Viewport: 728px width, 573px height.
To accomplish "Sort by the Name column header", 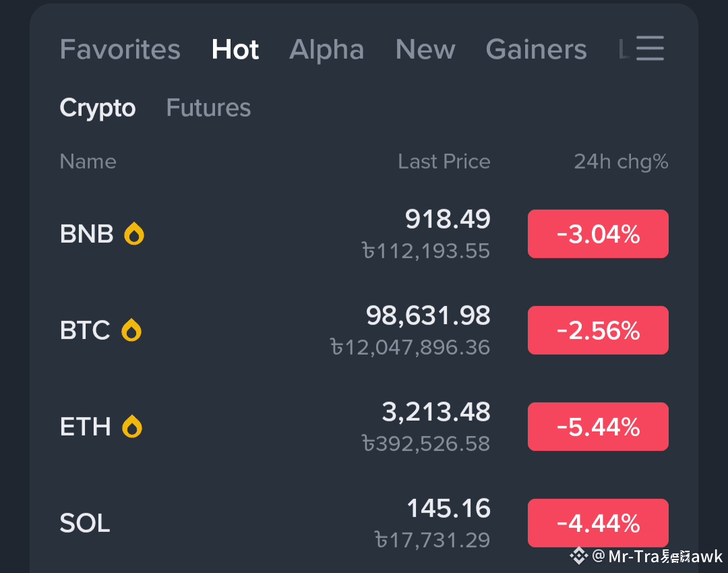I will pyautogui.click(x=88, y=162).
